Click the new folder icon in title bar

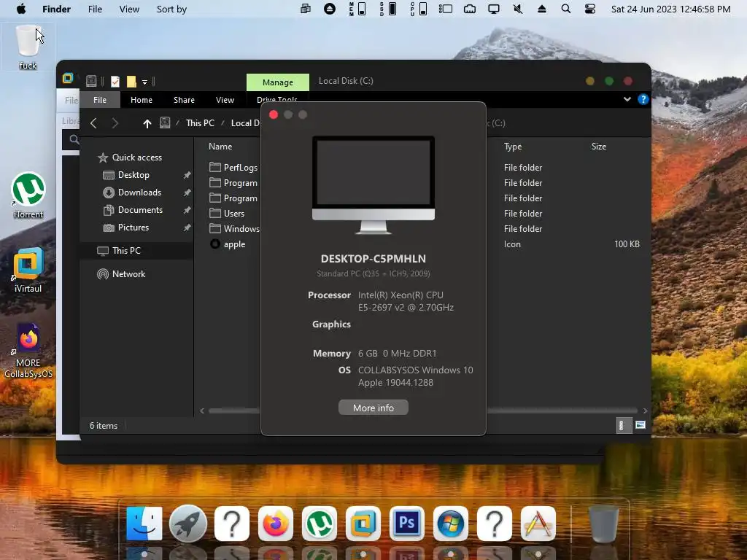tap(131, 82)
